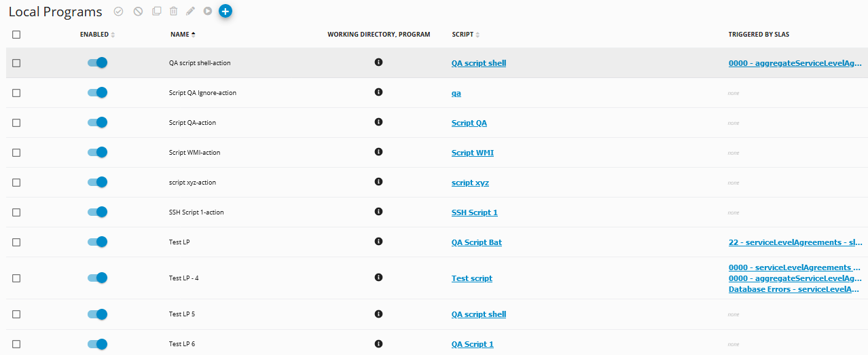The image size is (868, 355).
Task: Open the SSH Script 1 link
Action: tap(474, 212)
